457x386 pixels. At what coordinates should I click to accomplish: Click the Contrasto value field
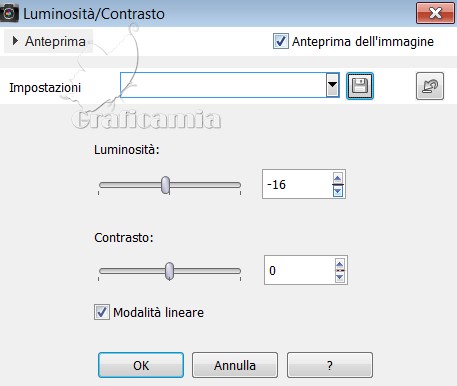click(299, 270)
